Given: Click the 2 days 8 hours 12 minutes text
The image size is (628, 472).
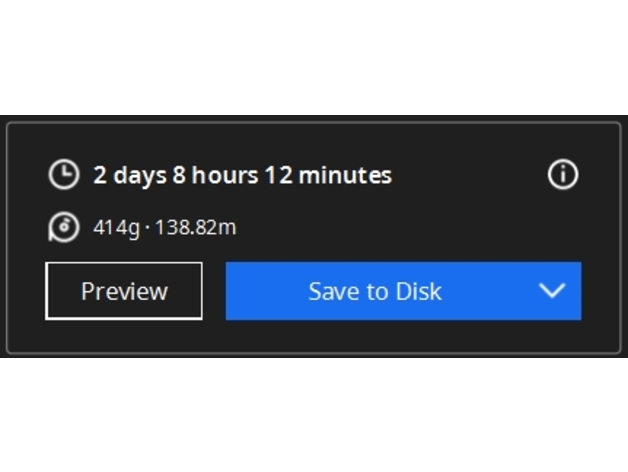Looking at the screenshot, I should (x=242, y=175).
